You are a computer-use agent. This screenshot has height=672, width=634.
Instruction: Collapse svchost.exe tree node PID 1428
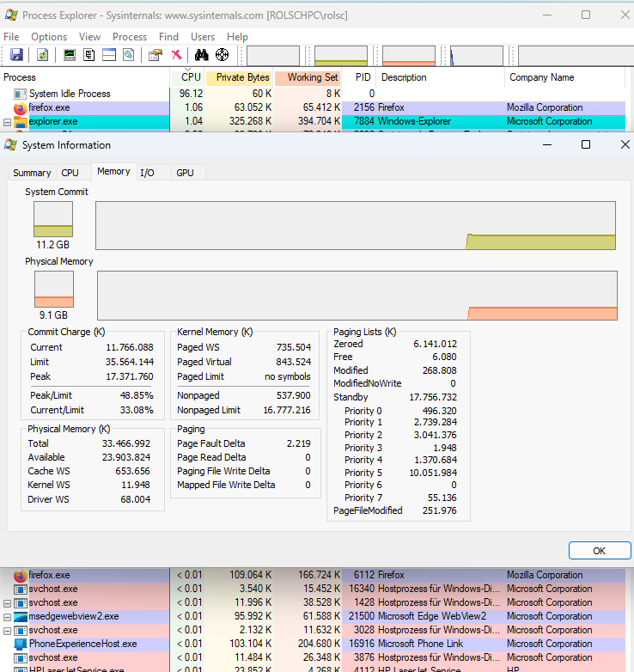point(7,603)
